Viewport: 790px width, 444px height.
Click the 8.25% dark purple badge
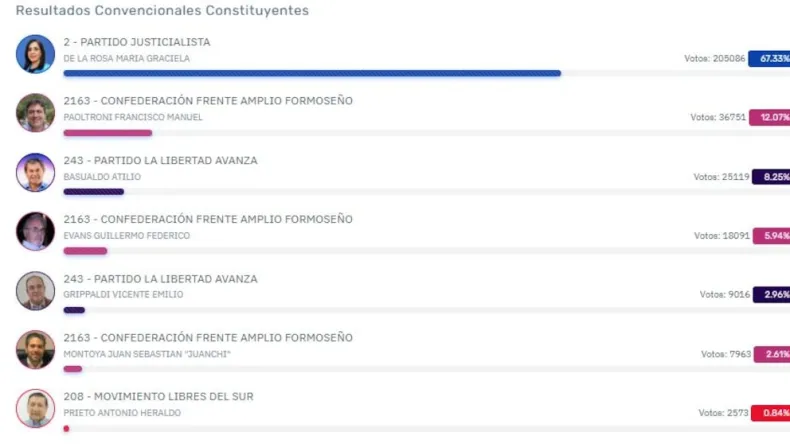(771, 177)
